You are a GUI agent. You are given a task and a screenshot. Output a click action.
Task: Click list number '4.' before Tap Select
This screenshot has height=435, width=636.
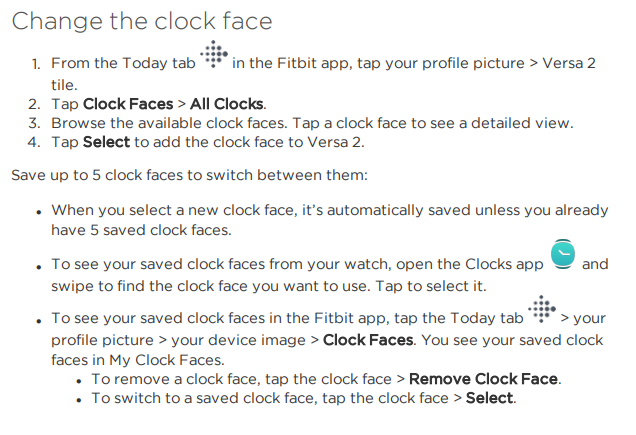[x=34, y=142]
